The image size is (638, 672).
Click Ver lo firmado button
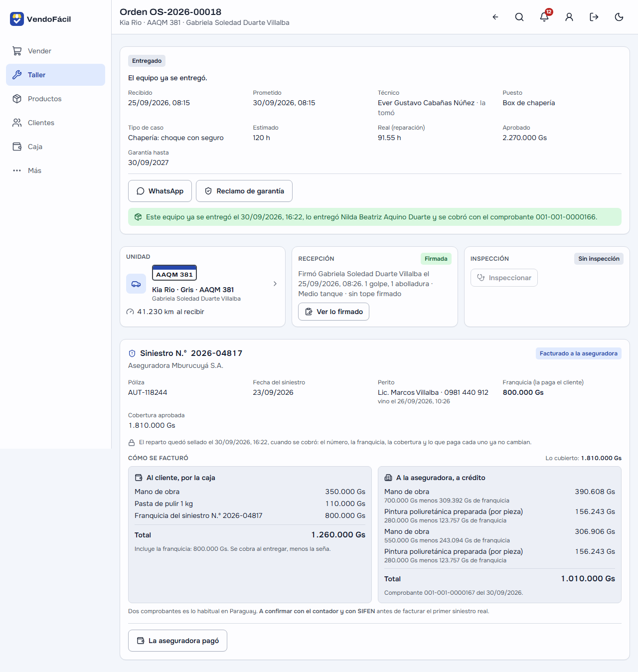(333, 312)
